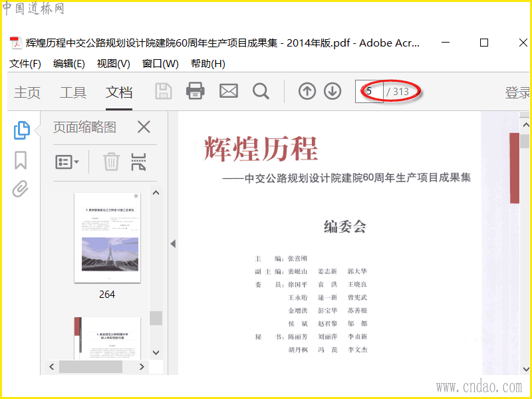
Task: Click the 编委会 heading in document
Action: tap(344, 226)
